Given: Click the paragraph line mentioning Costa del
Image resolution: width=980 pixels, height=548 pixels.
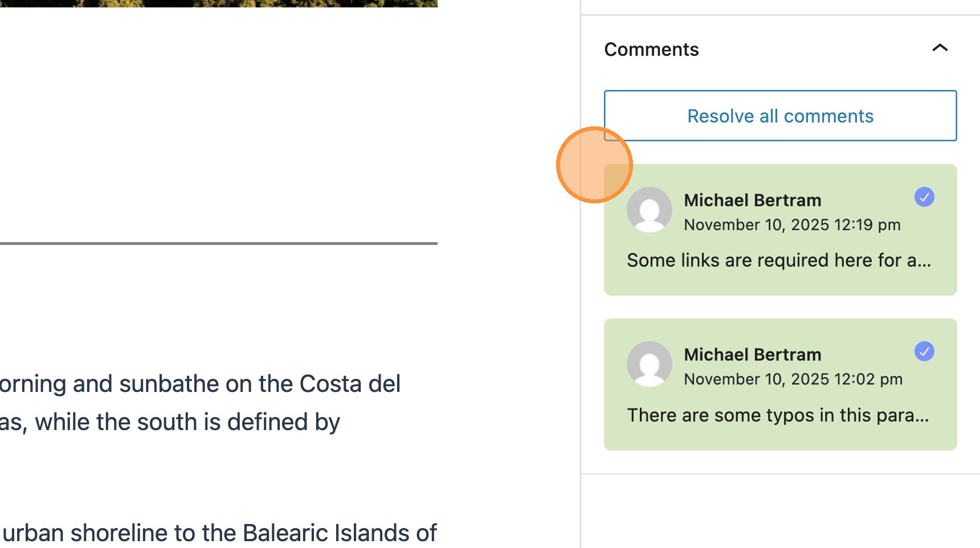Looking at the screenshot, I should [201, 384].
